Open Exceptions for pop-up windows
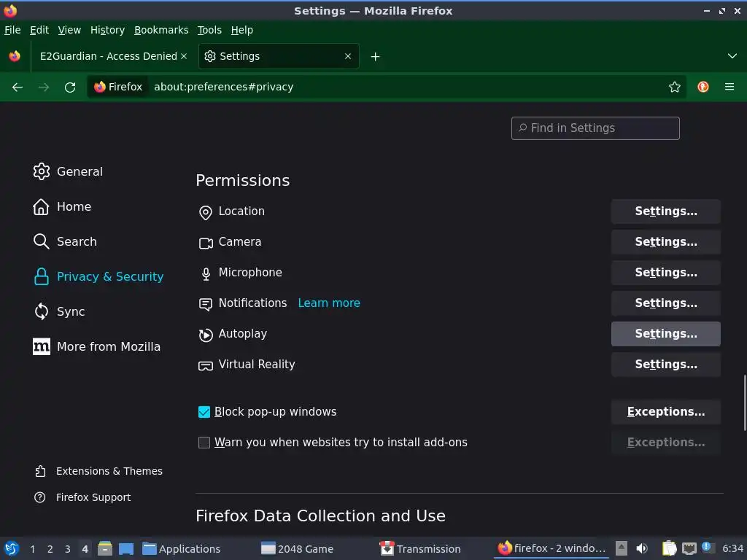747x560 pixels. tap(665, 412)
